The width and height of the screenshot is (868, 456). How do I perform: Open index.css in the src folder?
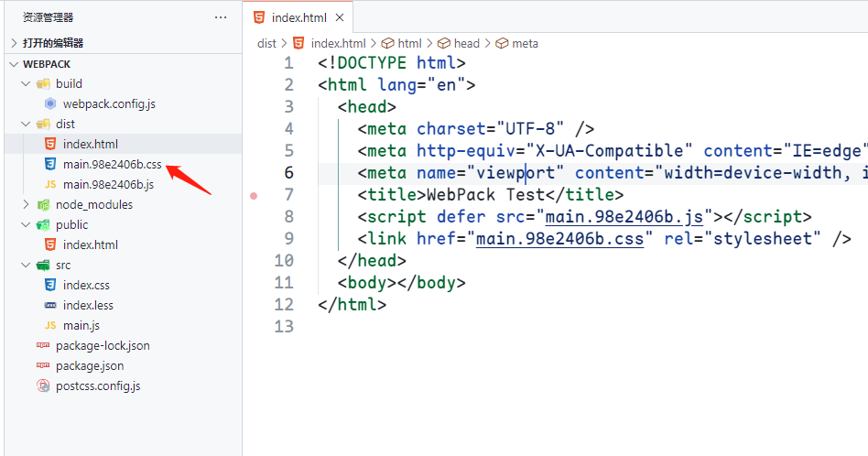tap(86, 285)
